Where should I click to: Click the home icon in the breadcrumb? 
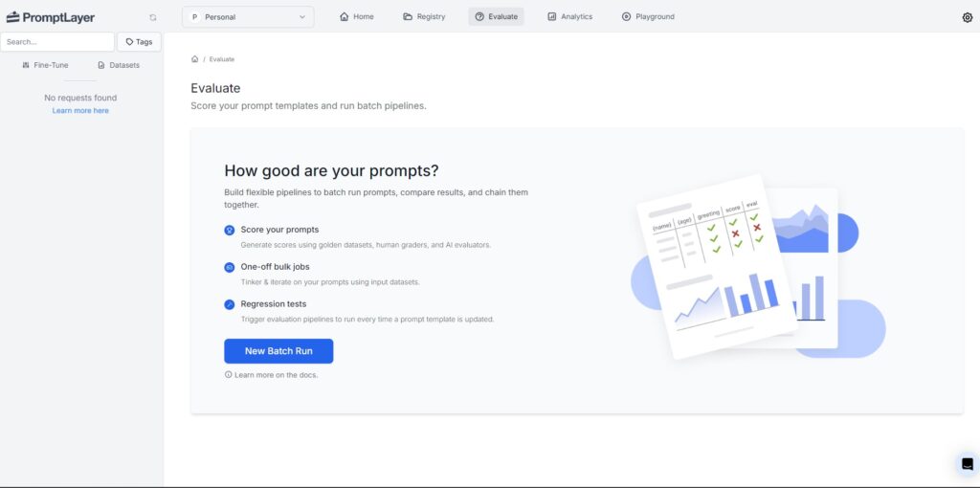(194, 58)
